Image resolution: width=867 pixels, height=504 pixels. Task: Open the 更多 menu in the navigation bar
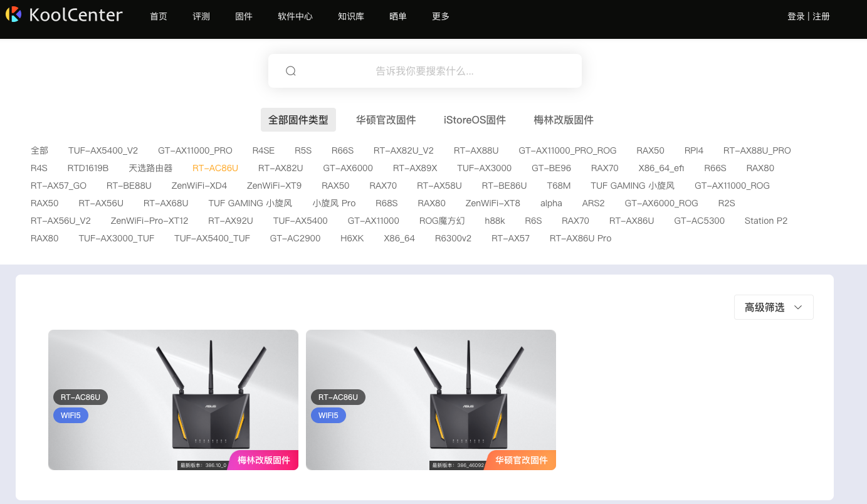tap(440, 16)
